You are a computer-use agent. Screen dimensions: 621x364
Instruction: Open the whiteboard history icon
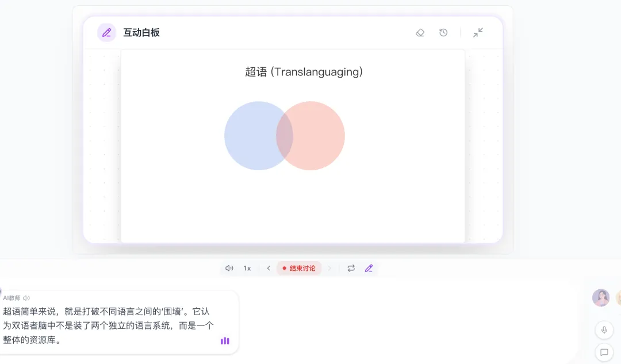click(443, 32)
